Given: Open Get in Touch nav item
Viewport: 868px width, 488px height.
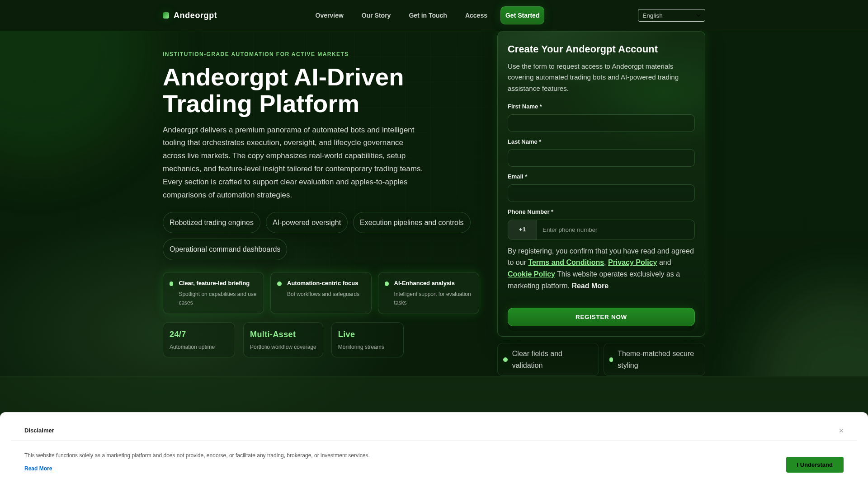Looking at the screenshot, I should (x=428, y=15).
